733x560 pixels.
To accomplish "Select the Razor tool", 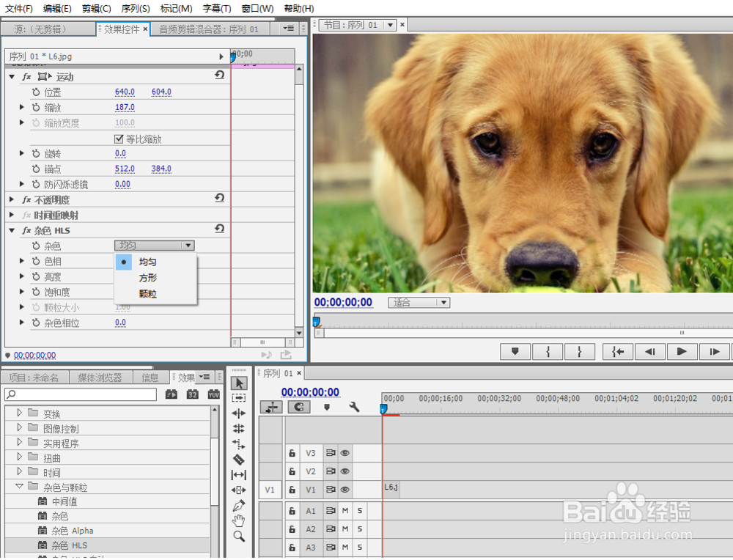I will 239,460.
